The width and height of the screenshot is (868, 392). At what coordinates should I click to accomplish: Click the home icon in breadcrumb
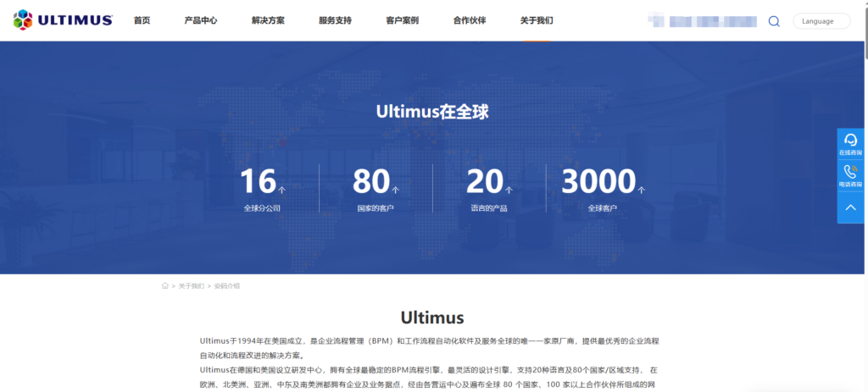click(165, 286)
